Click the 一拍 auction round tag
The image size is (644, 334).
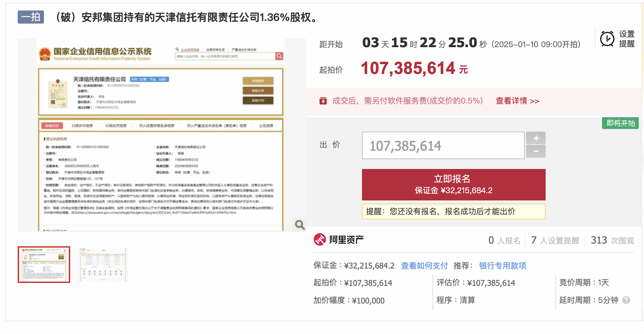pyautogui.click(x=31, y=17)
